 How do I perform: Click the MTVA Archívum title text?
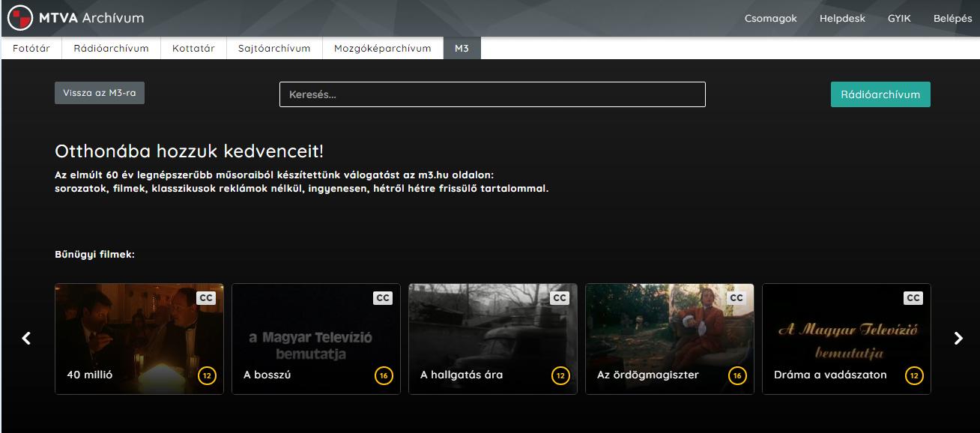91,18
